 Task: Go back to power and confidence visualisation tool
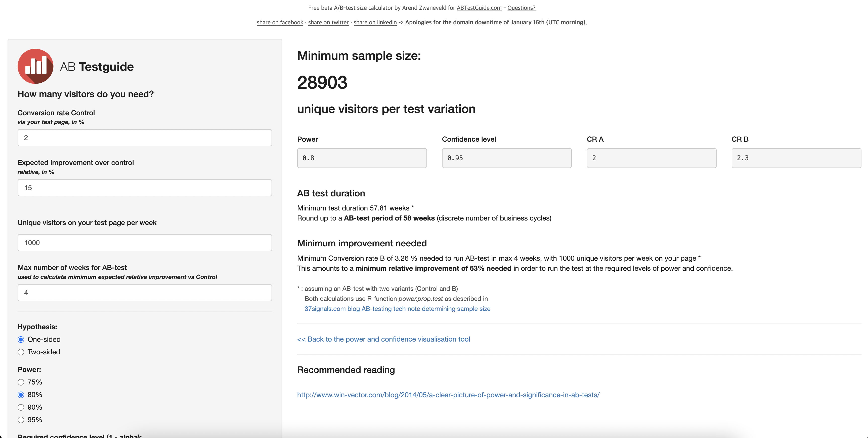(x=383, y=339)
